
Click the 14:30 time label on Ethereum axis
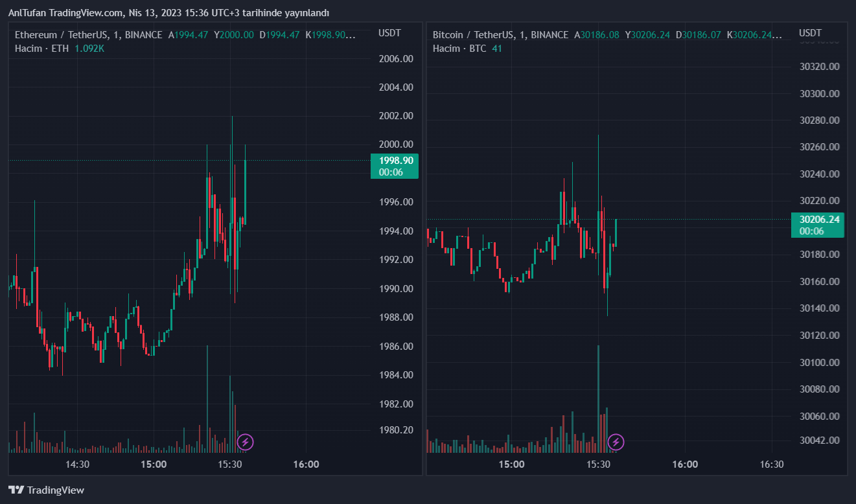coord(77,464)
